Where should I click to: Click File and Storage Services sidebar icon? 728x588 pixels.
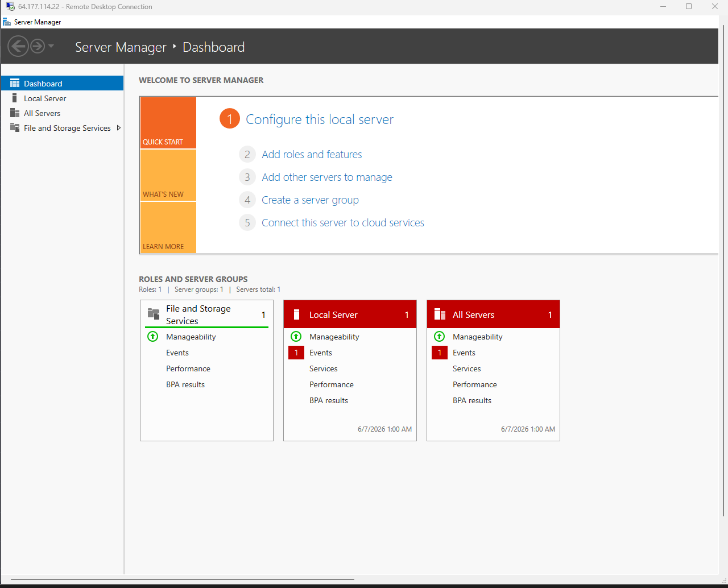click(x=15, y=127)
